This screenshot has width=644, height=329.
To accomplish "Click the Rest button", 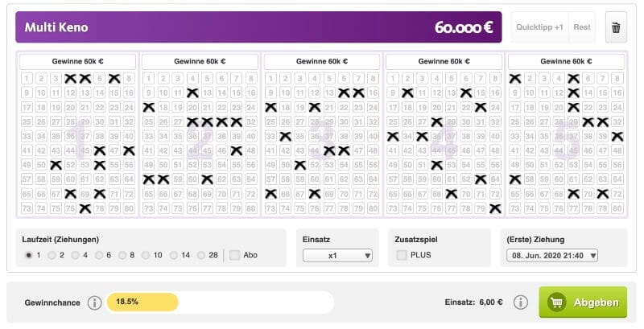I will point(581,27).
